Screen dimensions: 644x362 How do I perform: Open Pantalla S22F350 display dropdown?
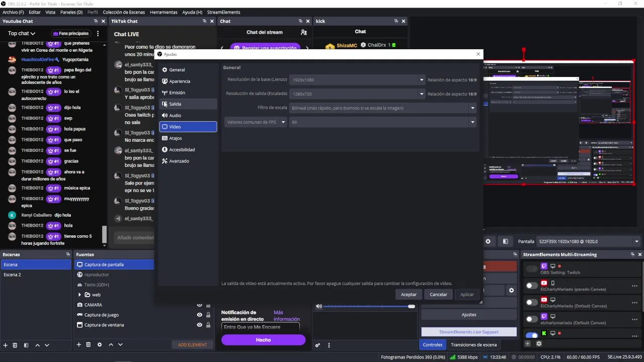pos(589,241)
